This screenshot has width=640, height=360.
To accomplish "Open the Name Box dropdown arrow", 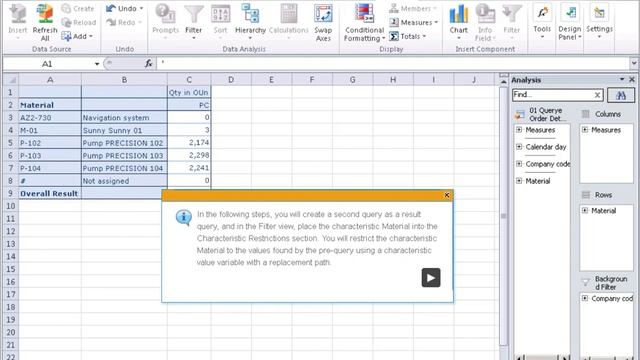I will pos(97,64).
